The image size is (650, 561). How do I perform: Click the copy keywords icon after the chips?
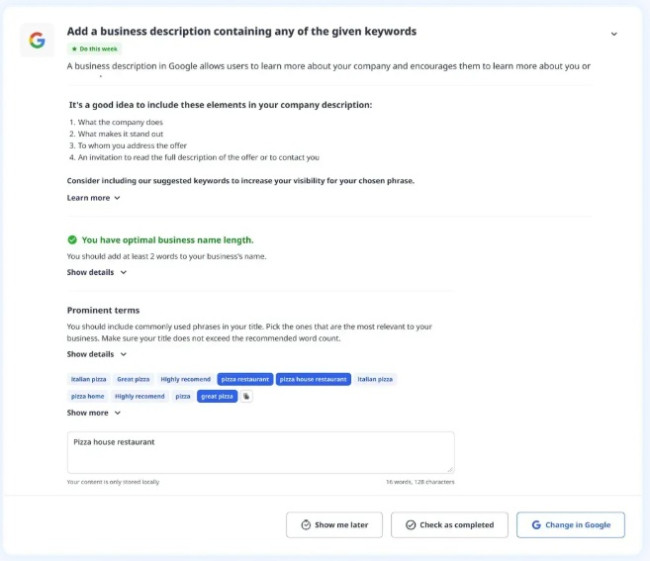(x=247, y=396)
